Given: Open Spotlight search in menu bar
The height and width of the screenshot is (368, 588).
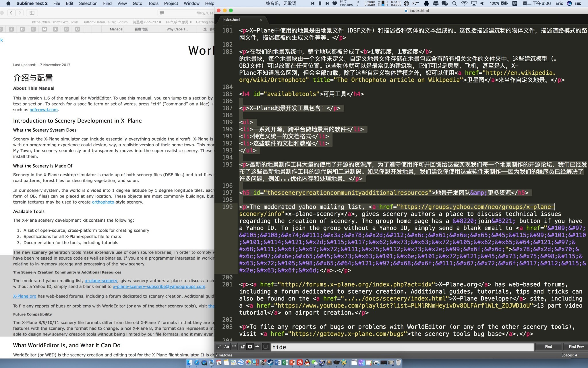Looking at the screenshot, I should coord(454,3).
